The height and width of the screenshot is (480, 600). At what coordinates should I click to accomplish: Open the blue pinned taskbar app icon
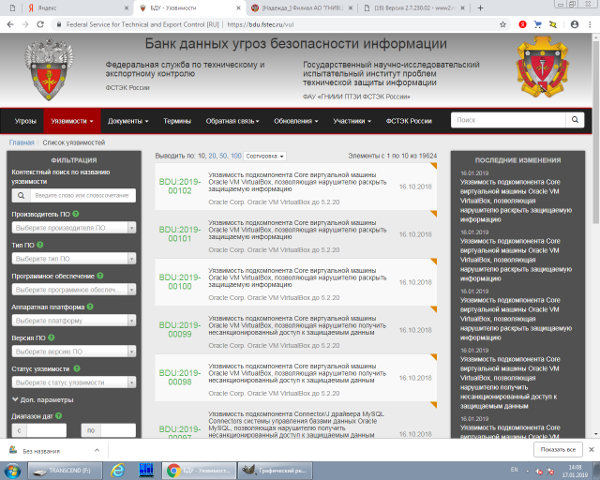146,470
